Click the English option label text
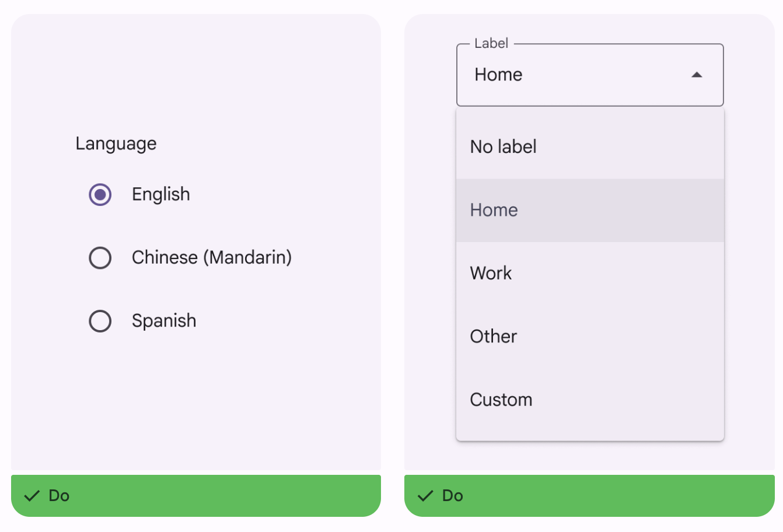 tap(161, 194)
